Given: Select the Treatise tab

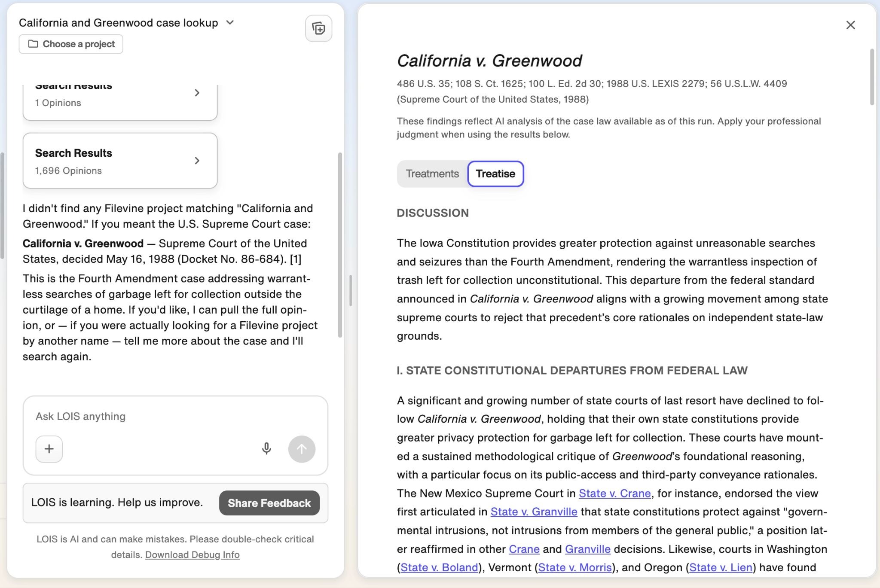Looking at the screenshot, I should [x=495, y=174].
